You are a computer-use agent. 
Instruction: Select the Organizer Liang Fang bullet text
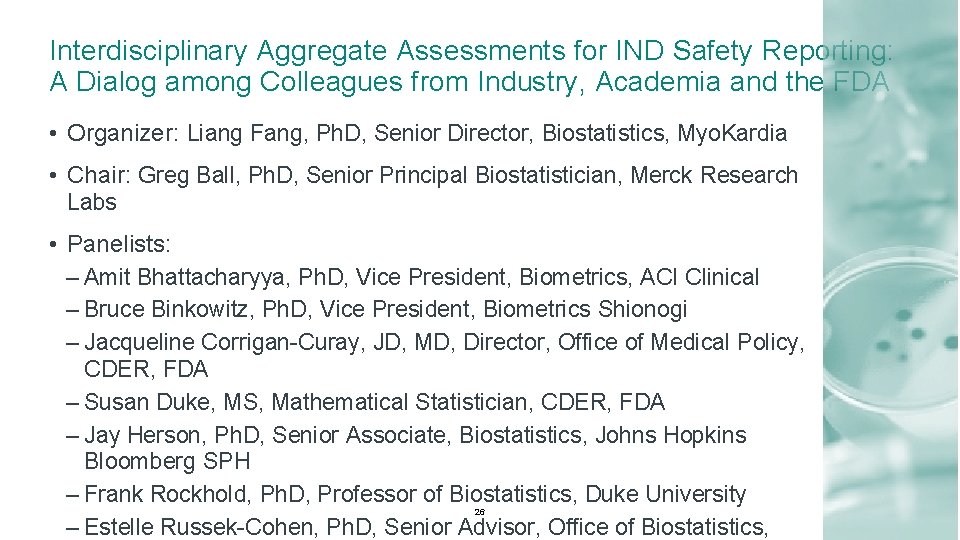click(x=427, y=133)
